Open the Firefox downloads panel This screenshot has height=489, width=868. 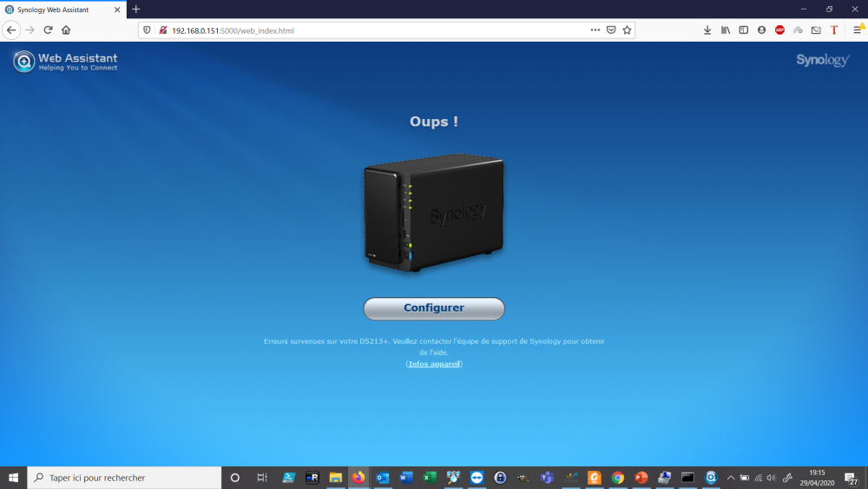pos(707,30)
